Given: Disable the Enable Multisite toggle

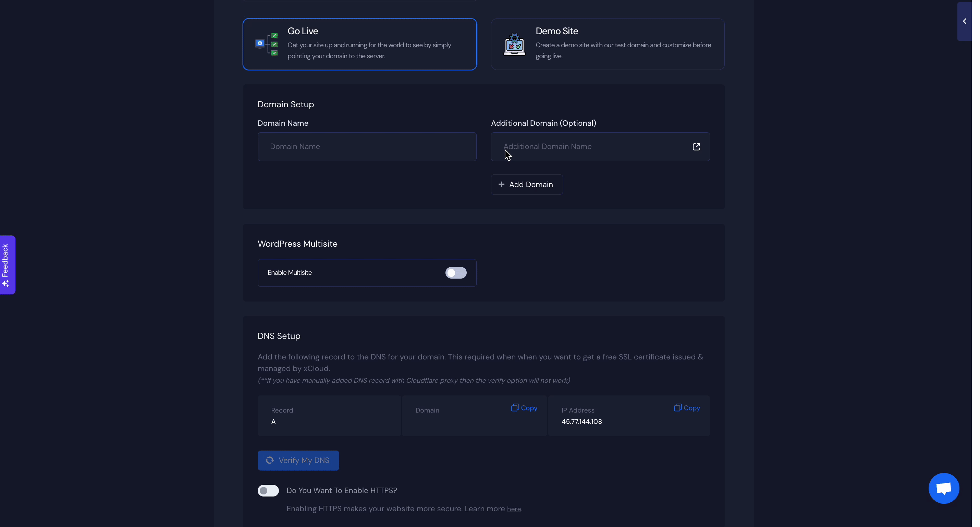Looking at the screenshot, I should pyautogui.click(x=456, y=273).
